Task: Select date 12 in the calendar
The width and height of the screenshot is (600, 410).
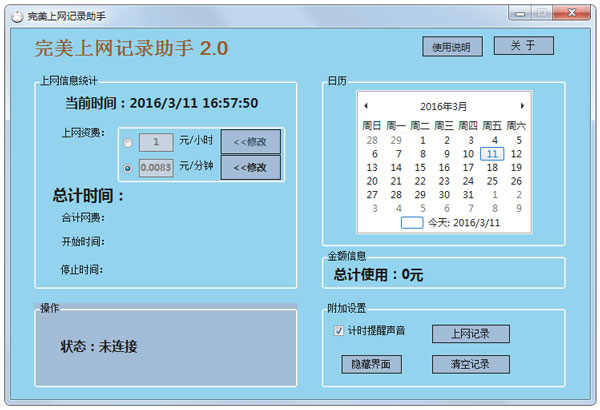Action: (516, 154)
